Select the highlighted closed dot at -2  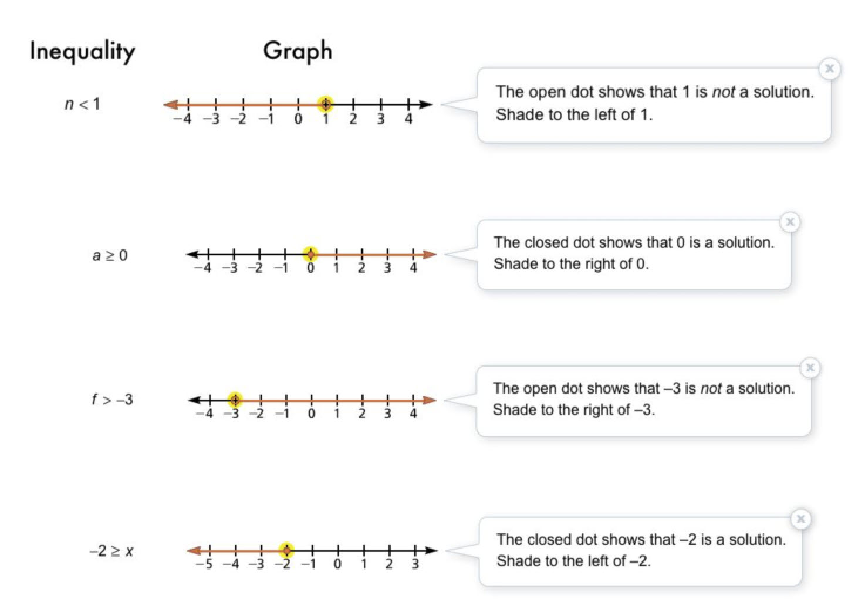(286, 550)
